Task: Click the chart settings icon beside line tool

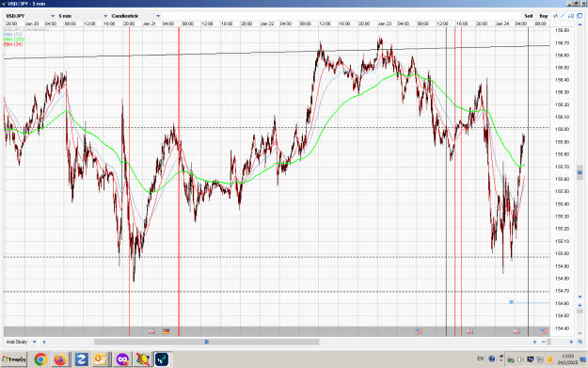Action: point(571,16)
